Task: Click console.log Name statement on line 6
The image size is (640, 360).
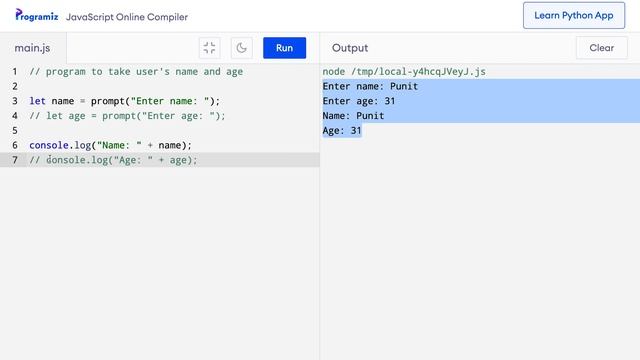Action: click(110, 145)
